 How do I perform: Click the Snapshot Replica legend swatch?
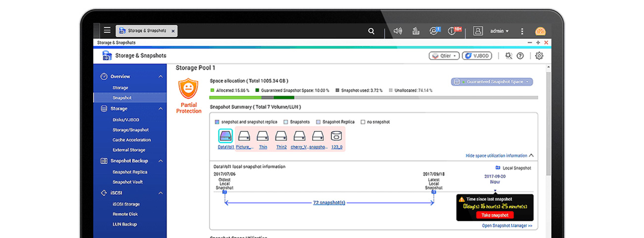[x=318, y=122]
